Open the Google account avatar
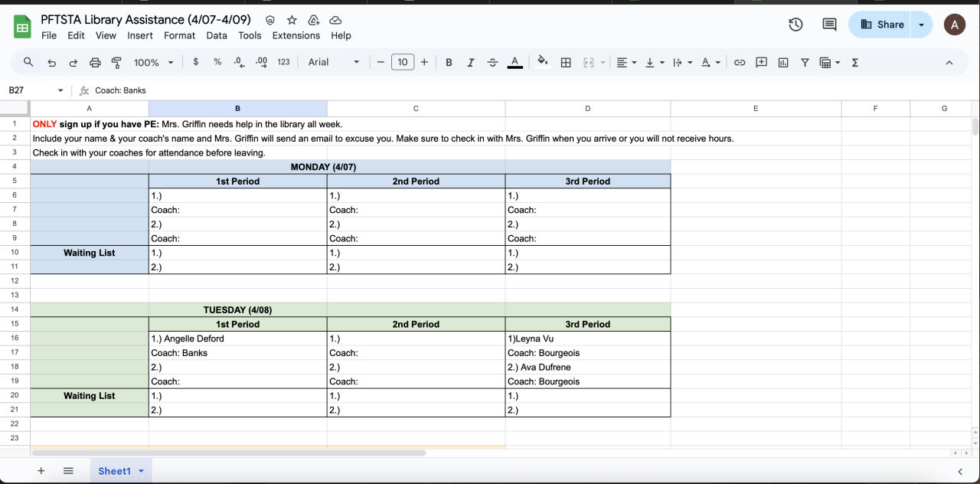Image resolution: width=980 pixels, height=484 pixels. tap(954, 25)
